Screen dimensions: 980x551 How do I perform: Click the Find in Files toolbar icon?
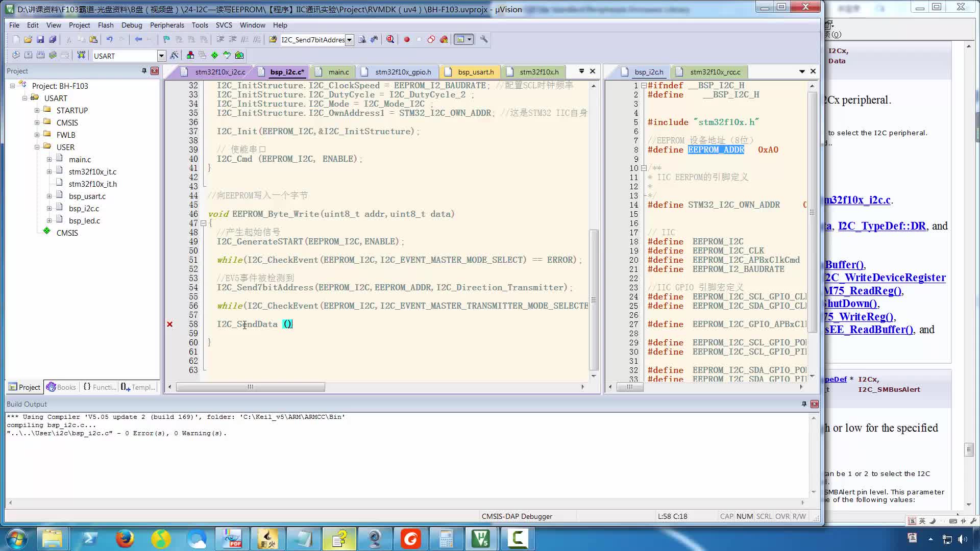click(x=273, y=39)
